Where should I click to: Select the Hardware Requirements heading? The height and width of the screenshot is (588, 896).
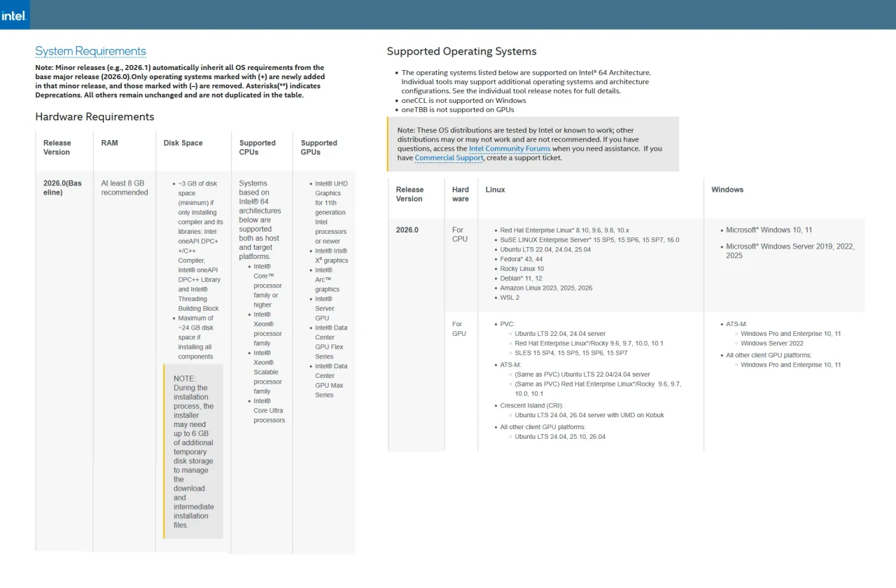click(x=94, y=117)
